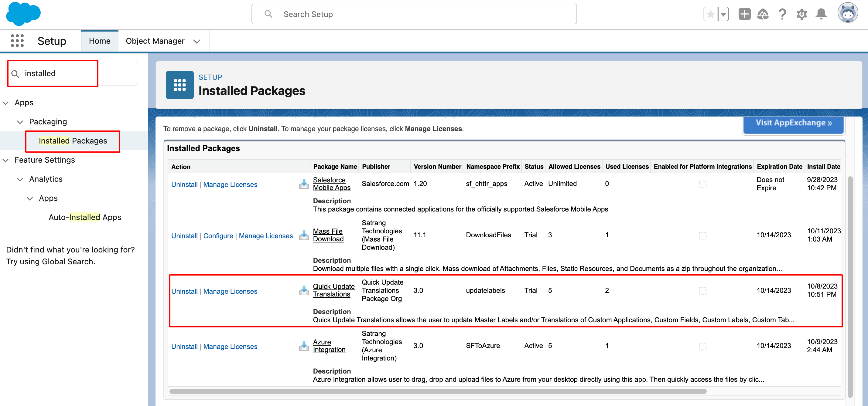Open the help question mark icon
The image size is (868, 406).
(x=782, y=14)
